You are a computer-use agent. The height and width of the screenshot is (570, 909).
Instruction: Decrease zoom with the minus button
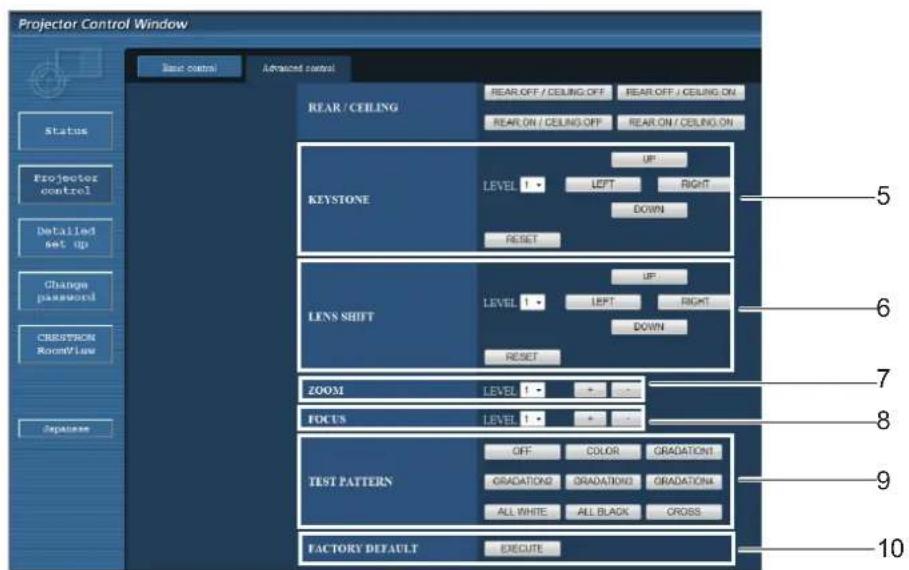627,390
